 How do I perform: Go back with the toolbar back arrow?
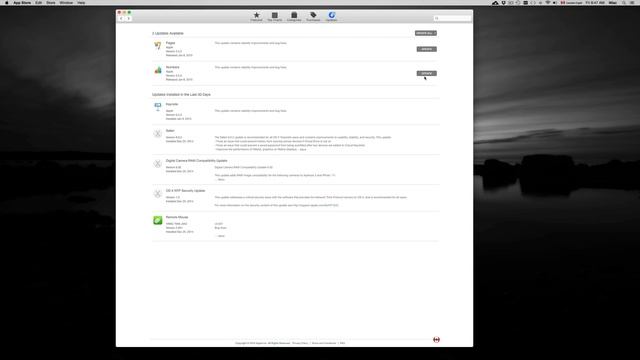121,18
